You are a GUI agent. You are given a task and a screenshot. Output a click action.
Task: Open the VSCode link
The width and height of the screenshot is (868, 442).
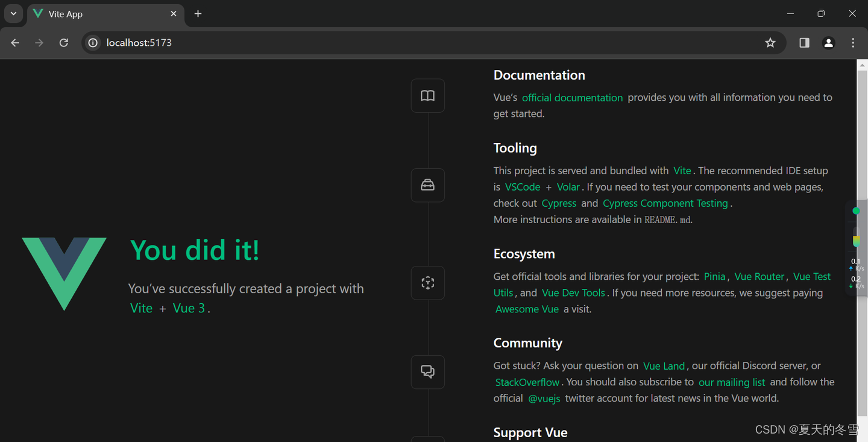[x=523, y=187]
